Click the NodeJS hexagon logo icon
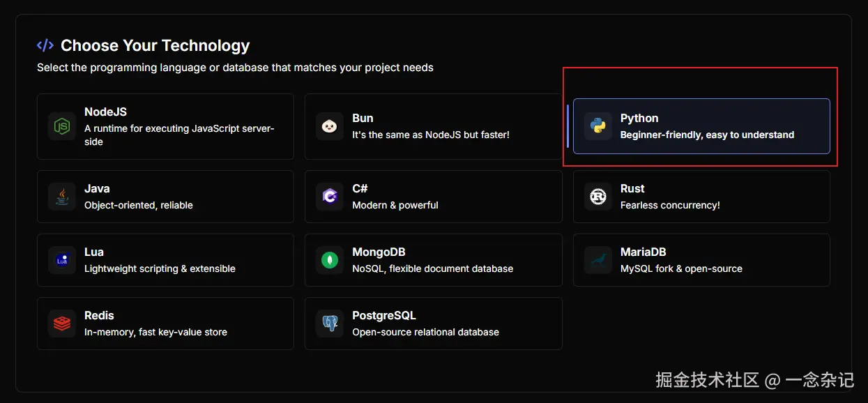The image size is (868, 403). tap(62, 127)
